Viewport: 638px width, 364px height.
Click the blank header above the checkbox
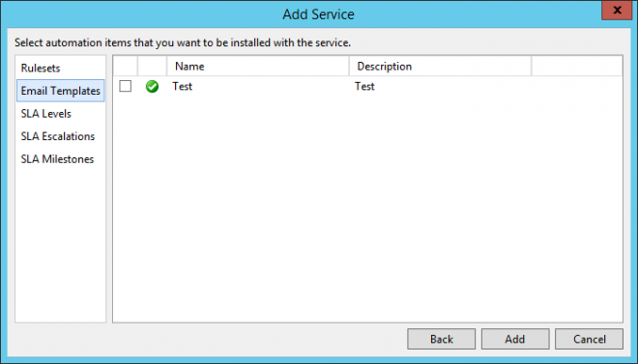coord(126,67)
